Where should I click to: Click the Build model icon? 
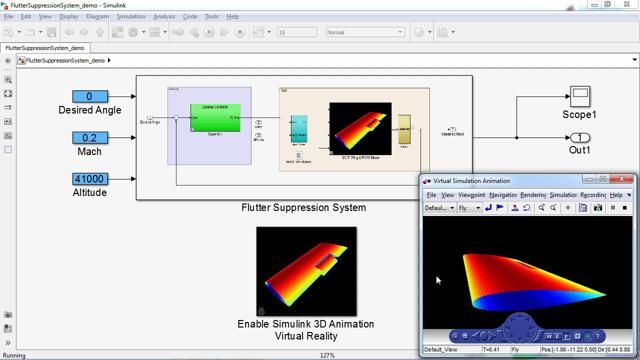442,32
